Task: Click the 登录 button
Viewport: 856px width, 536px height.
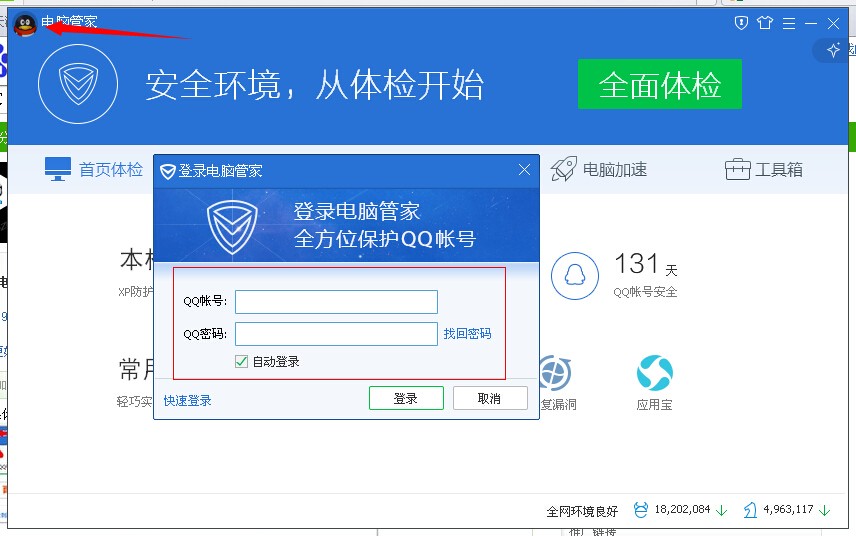Action: tap(406, 398)
